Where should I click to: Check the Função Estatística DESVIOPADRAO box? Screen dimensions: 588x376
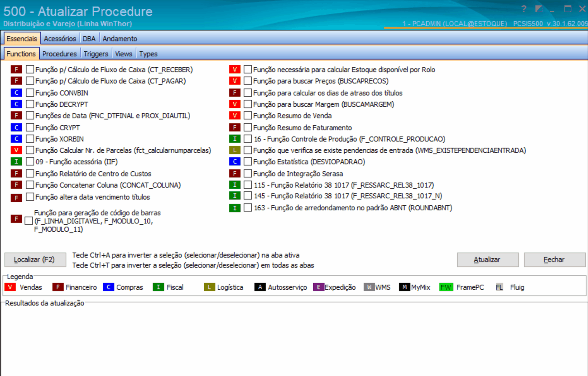coord(248,162)
